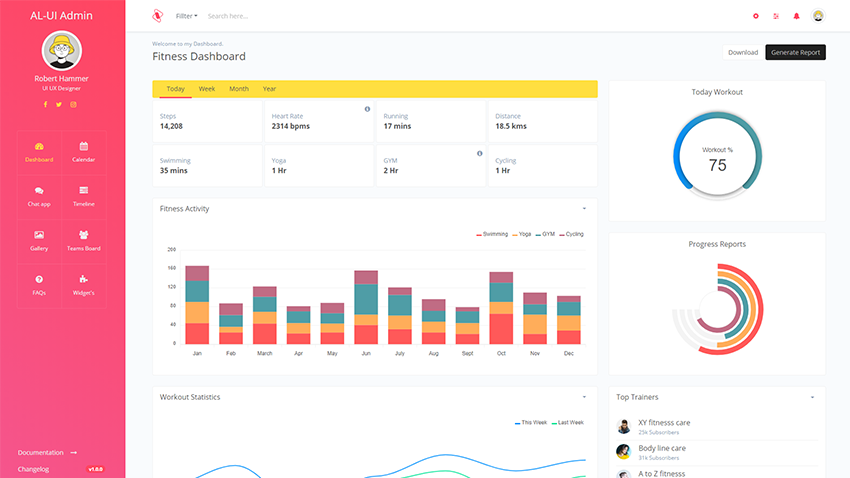Hide the Last Week line via legend
The height and width of the screenshot is (478, 850).
point(566,423)
